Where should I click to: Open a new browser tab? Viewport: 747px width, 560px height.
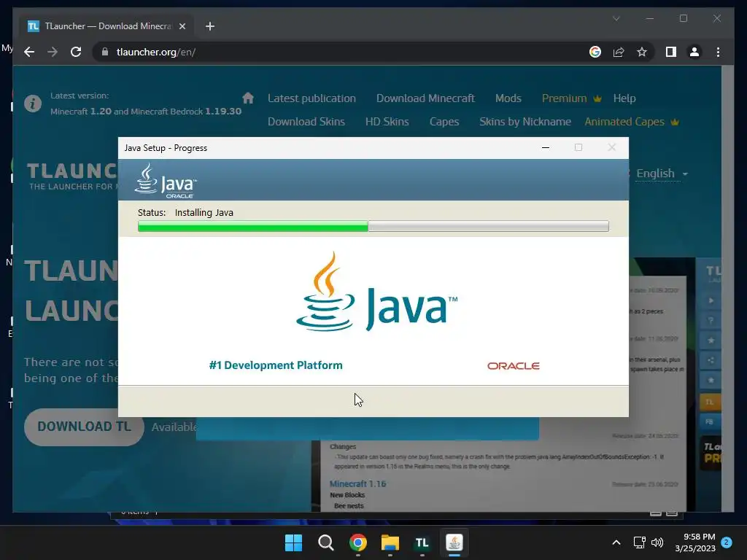tap(209, 26)
